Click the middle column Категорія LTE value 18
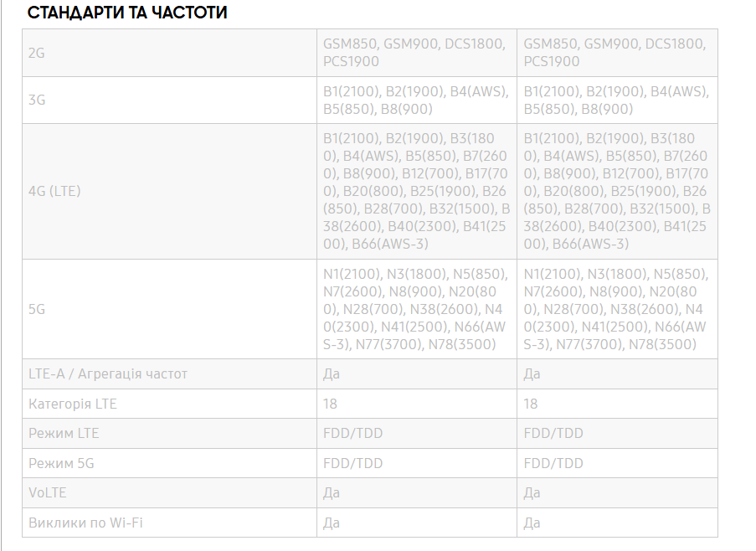This screenshot has height=551, width=756. (x=330, y=404)
